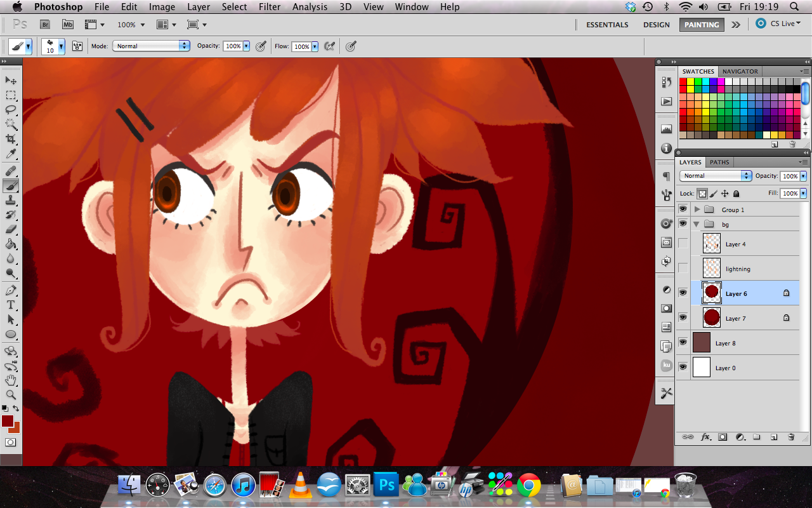This screenshot has height=508, width=812.
Task: Select the Rectangular Marquee tool
Action: click(x=11, y=95)
